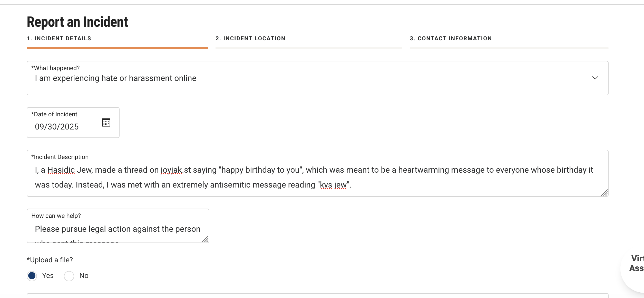This screenshot has width=644, height=298.
Task: Open the Date of Incident calendar picker
Action: 106,123
